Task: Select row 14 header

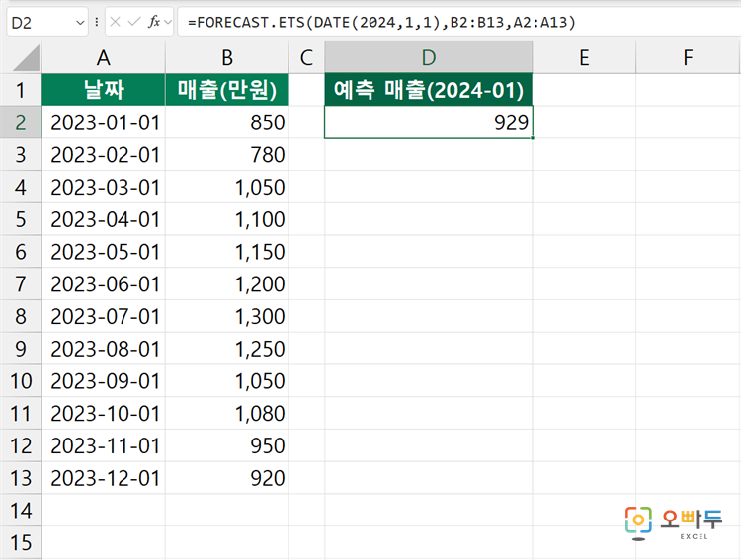Action: (21, 511)
